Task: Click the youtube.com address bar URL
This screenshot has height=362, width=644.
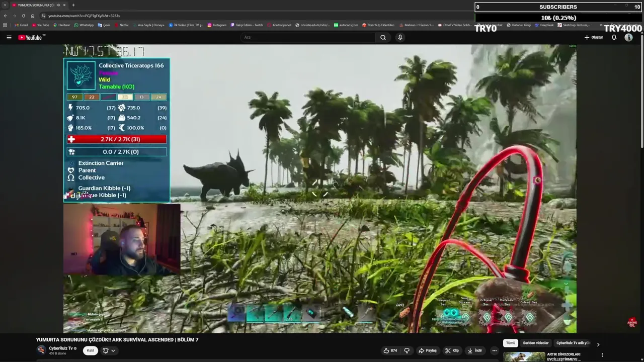Action: pos(84,16)
